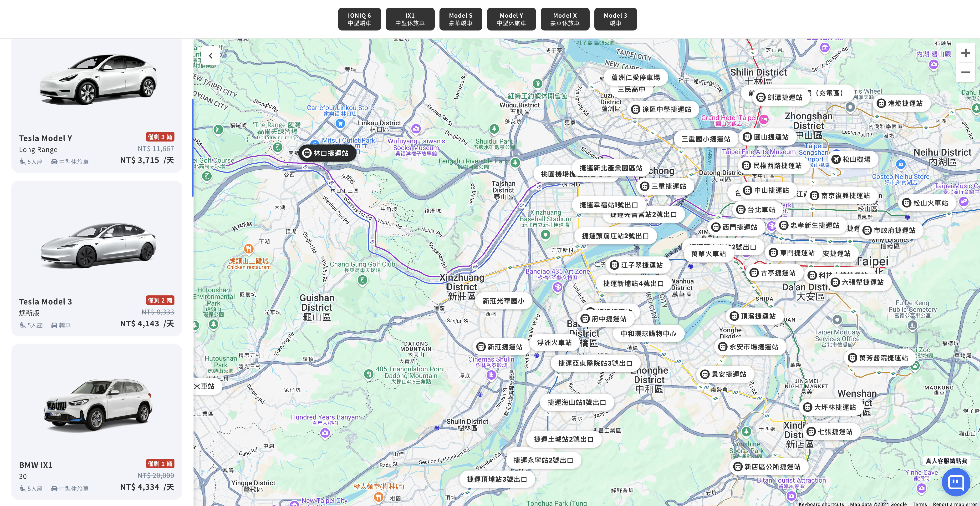Select the 市政府捷運站 map marker
The height and width of the screenshot is (506, 980).
click(x=891, y=230)
